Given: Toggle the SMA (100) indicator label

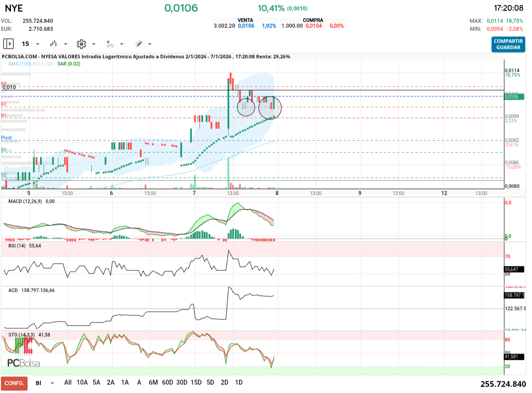Looking at the screenshot, I should point(20,64).
